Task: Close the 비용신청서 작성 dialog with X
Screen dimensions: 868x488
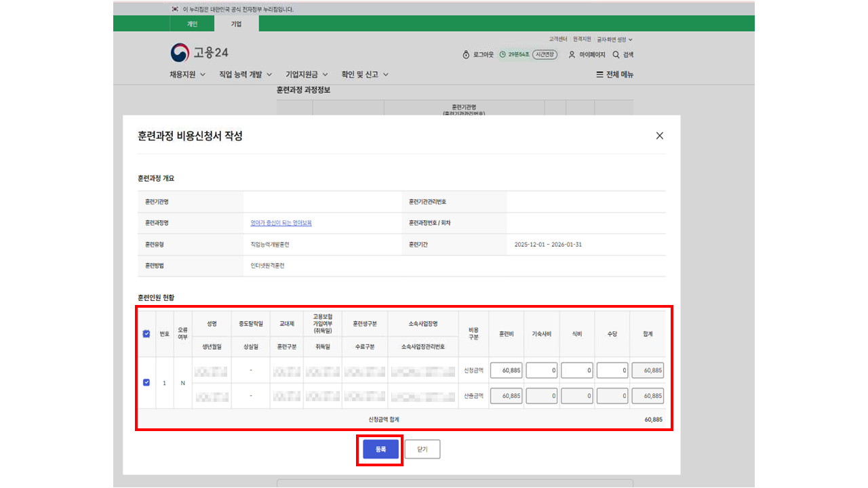Action: click(x=660, y=136)
